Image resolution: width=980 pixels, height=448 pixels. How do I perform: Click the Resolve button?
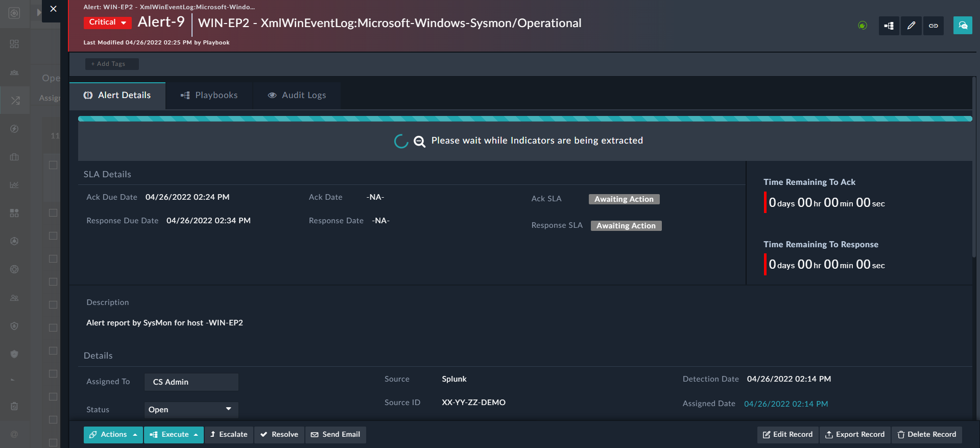pos(279,435)
